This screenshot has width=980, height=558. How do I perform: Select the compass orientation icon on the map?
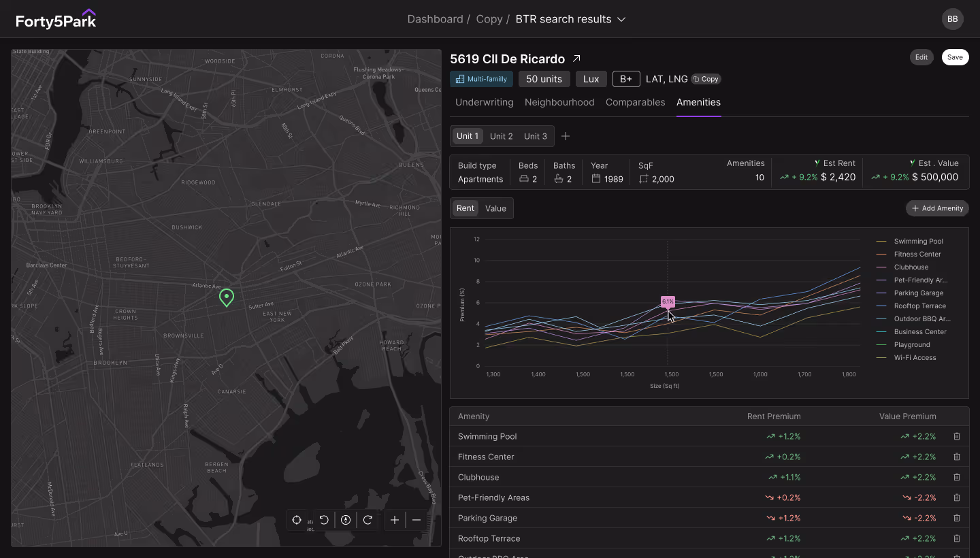(346, 520)
